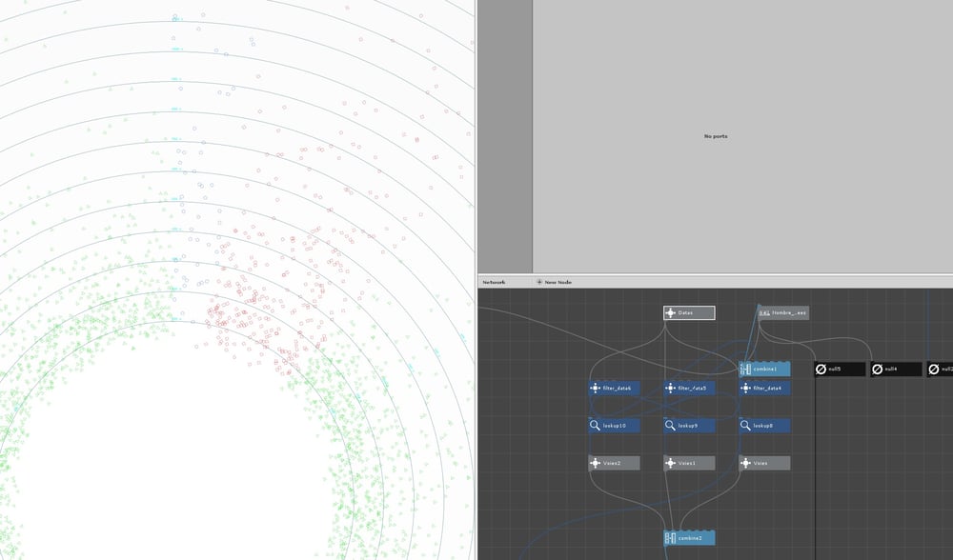Select the filter_data5 node

click(689, 389)
